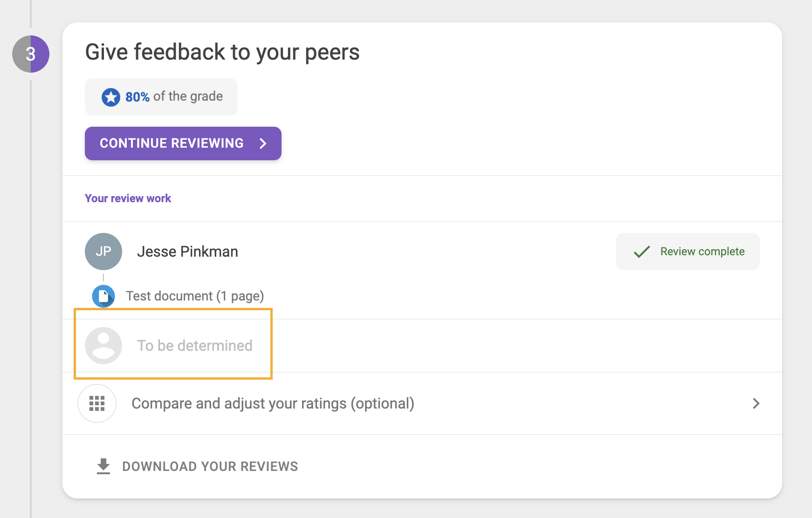Click the grid icon beside Compare ratings
Image resolution: width=812 pixels, height=518 pixels.
97,403
